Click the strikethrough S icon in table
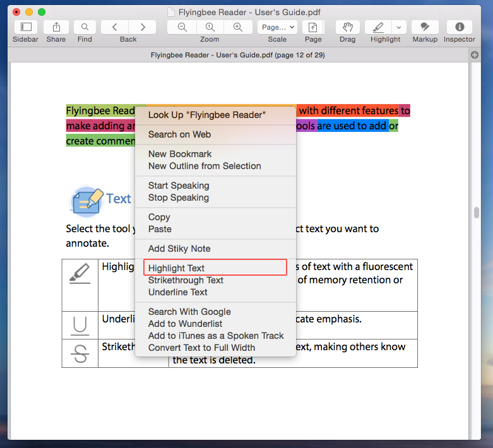The image size is (493, 448). coord(80,354)
